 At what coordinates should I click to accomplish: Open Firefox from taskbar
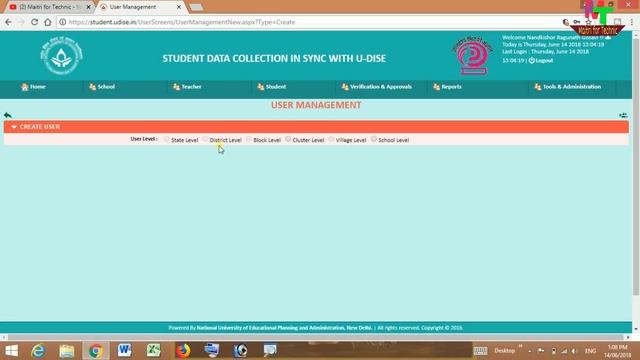click(x=182, y=351)
